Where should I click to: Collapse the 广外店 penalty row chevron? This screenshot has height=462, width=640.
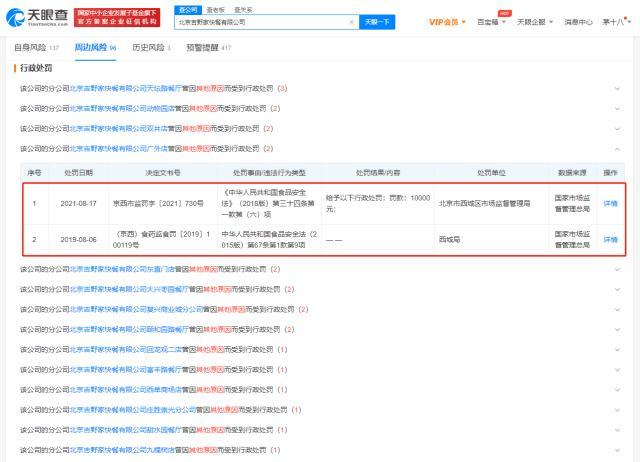pyautogui.click(x=617, y=149)
